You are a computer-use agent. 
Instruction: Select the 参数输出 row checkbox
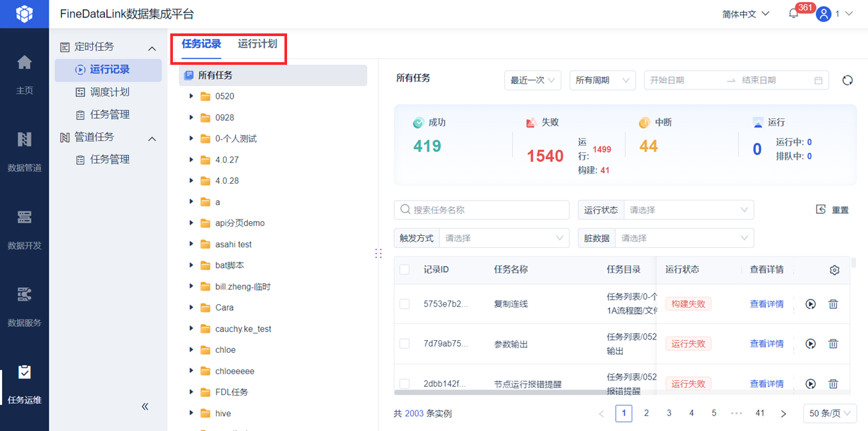point(405,344)
